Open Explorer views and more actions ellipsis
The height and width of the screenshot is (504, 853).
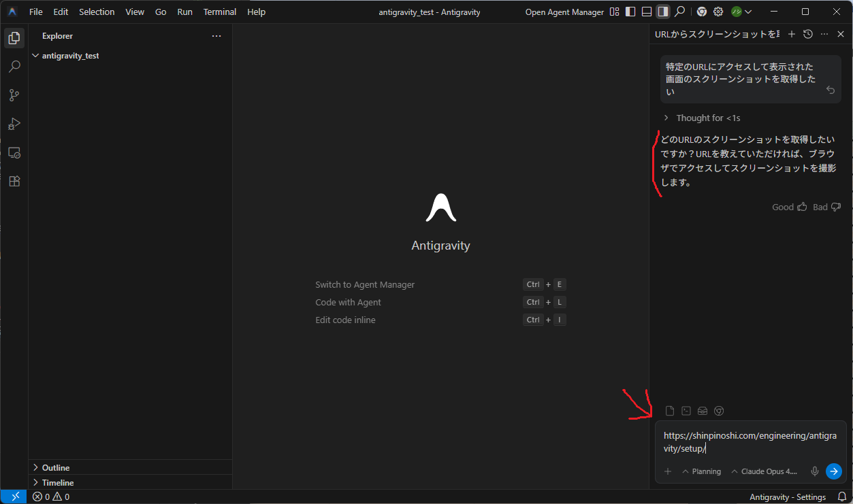[216, 36]
